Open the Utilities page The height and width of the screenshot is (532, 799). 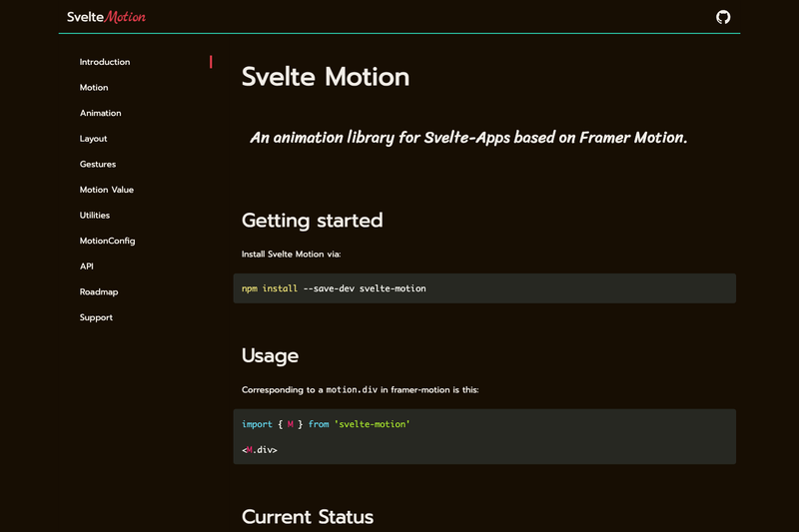95,215
